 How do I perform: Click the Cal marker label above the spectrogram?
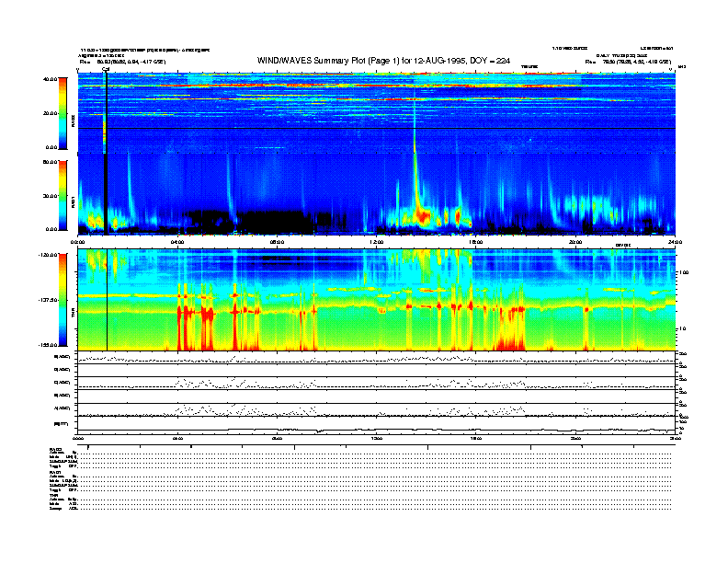pos(106,69)
